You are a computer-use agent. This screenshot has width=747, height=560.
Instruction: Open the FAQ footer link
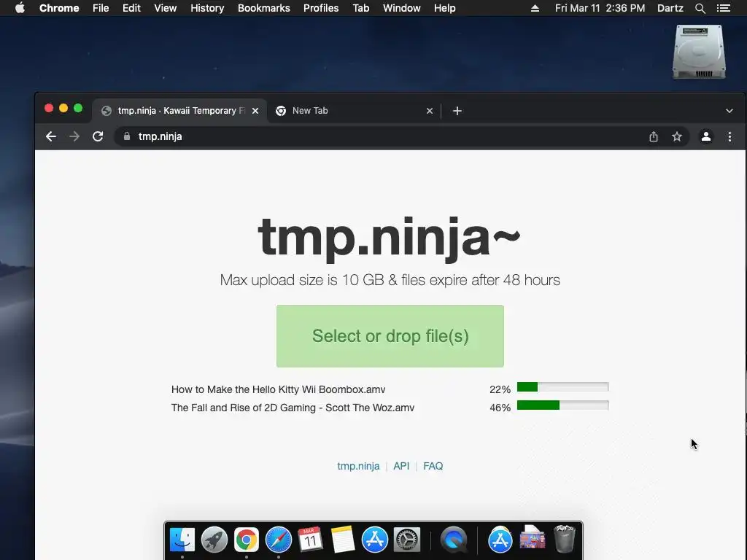(433, 466)
